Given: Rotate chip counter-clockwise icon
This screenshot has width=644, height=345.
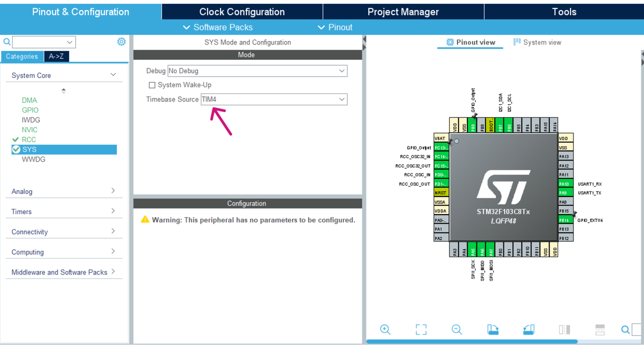Looking at the screenshot, I should point(528,329).
